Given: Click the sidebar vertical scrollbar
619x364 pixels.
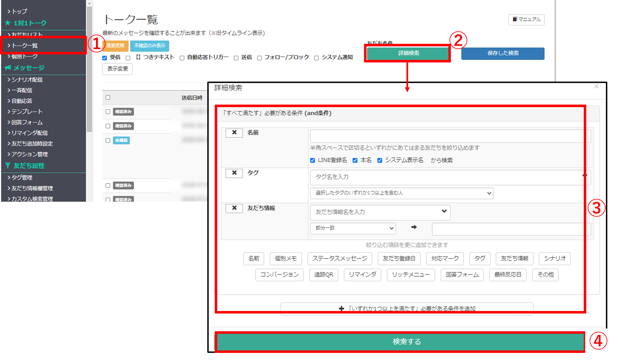Looking at the screenshot, I should pyautogui.click(x=89, y=69).
